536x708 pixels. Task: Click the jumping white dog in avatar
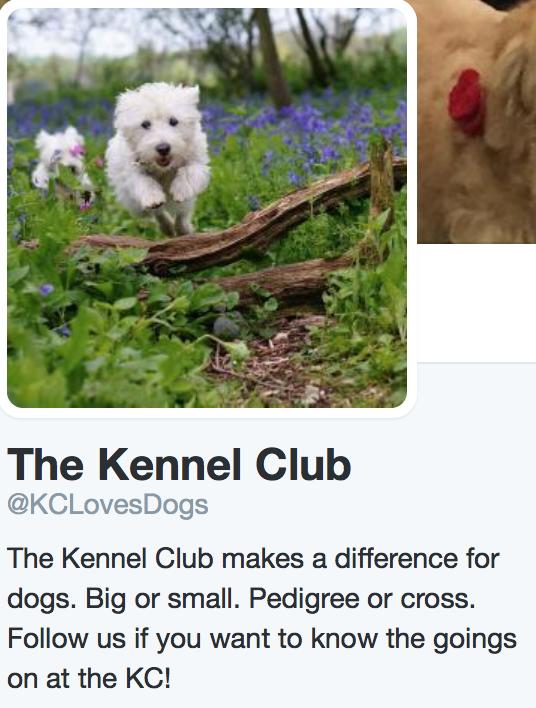(157, 158)
